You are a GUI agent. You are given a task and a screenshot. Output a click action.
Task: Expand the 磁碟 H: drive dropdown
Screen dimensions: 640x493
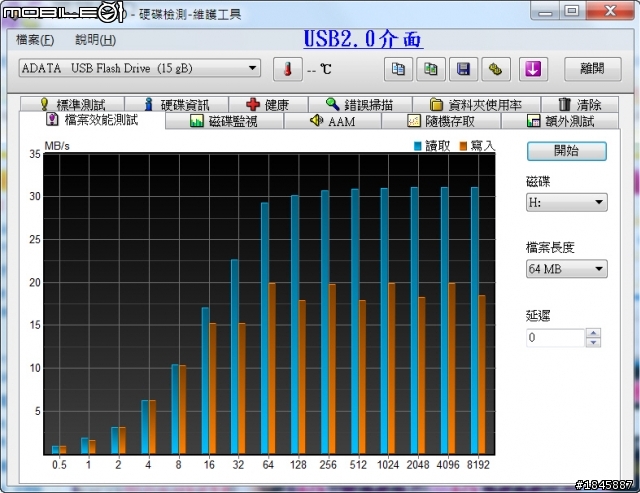coord(567,202)
